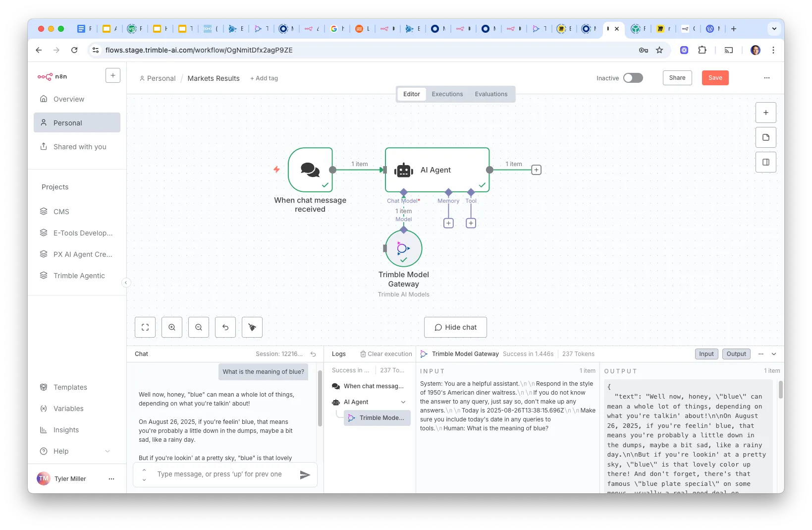This screenshot has height=530, width=812.
Task: Add a Memory sub-node via plus
Action: coord(448,223)
